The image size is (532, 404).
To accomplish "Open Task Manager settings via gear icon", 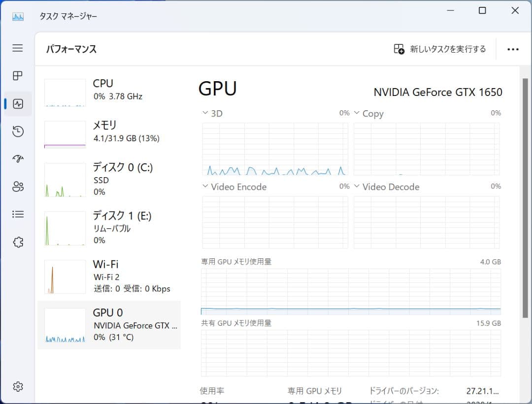I will click(x=17, y=387).
